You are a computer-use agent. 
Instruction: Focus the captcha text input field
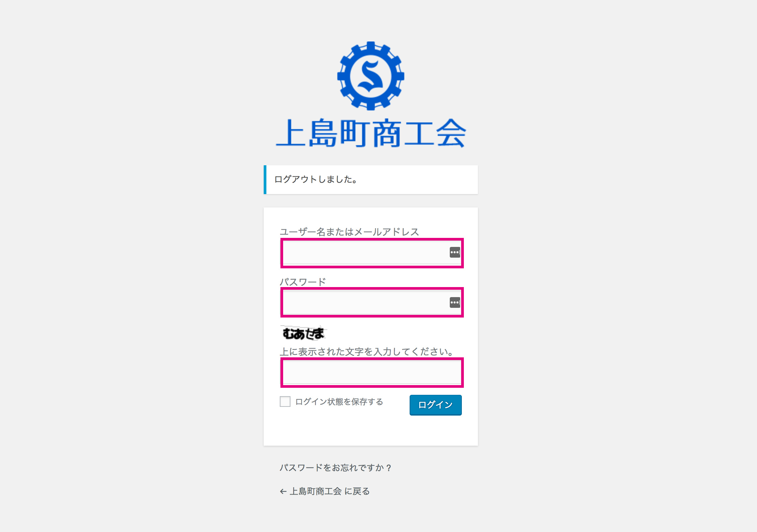pyautogui.click(x=372, y=372)
